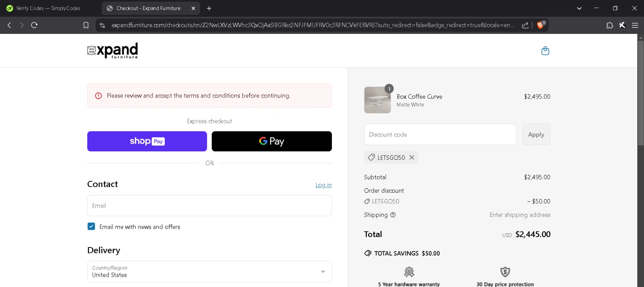The width and height of the screenshot is (644, 287).
Task: Open a new browser tab
Action: [x=209, y=8]
